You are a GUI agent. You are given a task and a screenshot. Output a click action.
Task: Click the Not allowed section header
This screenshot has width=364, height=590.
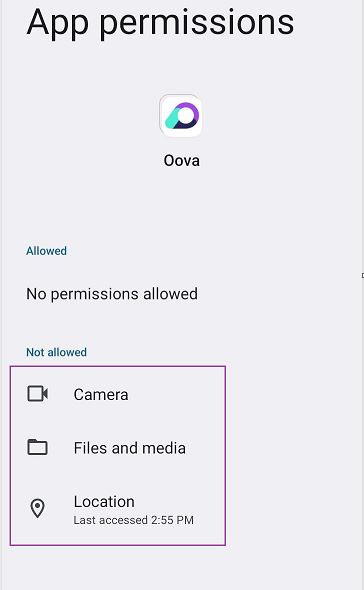(x=56, y=352)
